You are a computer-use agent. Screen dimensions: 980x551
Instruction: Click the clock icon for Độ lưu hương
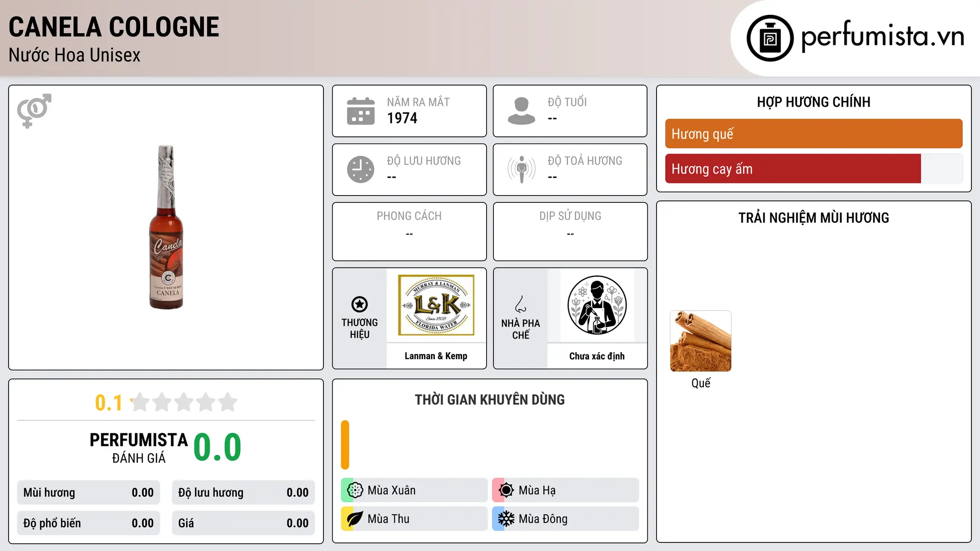click(x=361, y=169)
